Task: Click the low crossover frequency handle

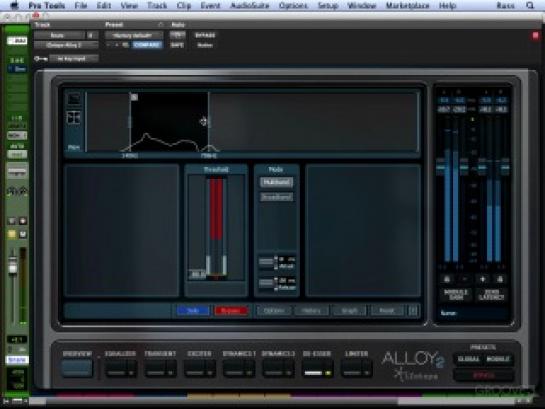Action: (130, 122)
